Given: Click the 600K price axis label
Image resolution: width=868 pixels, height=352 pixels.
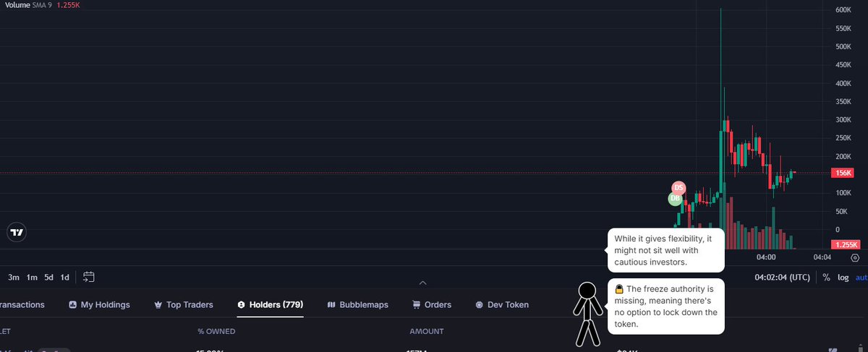Looking at the screenshot, I should point(843,10).
